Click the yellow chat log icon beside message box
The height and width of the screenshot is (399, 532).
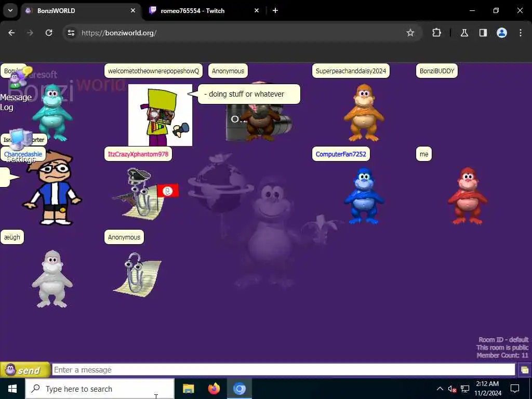click(x=525, y=370)
